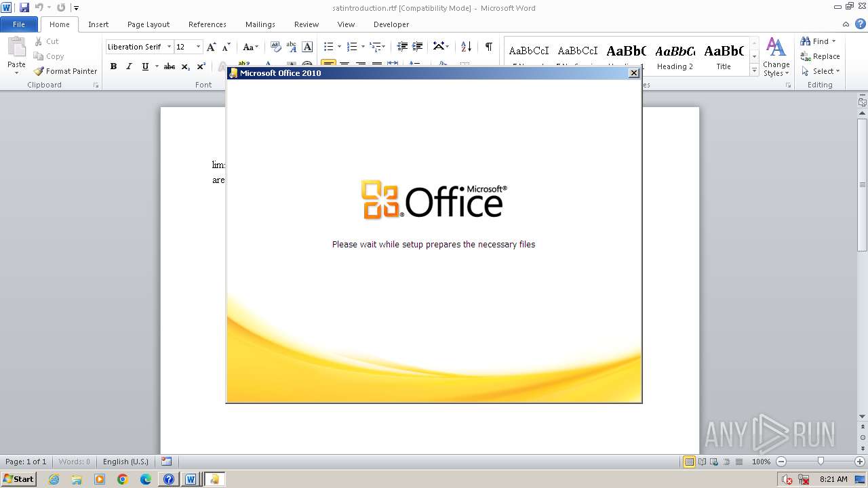Switch to Outline view
This screenshot has height=488, width=868.
(726, 462)
